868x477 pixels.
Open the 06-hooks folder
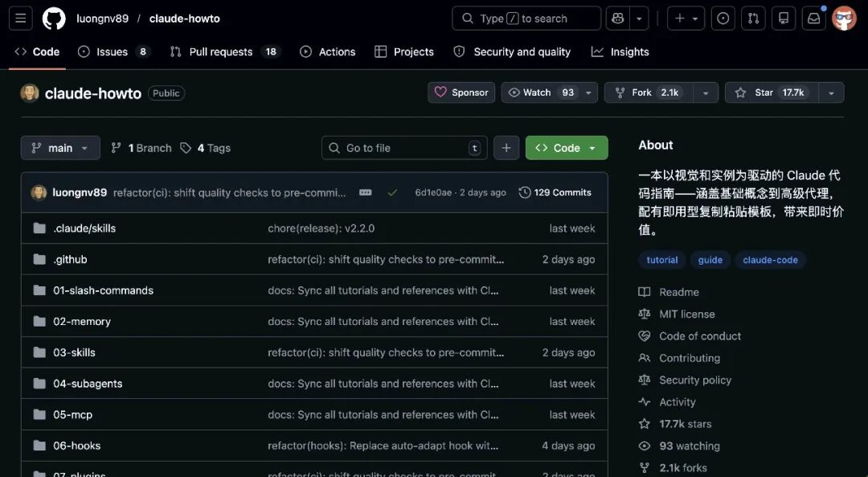(77, 446)
